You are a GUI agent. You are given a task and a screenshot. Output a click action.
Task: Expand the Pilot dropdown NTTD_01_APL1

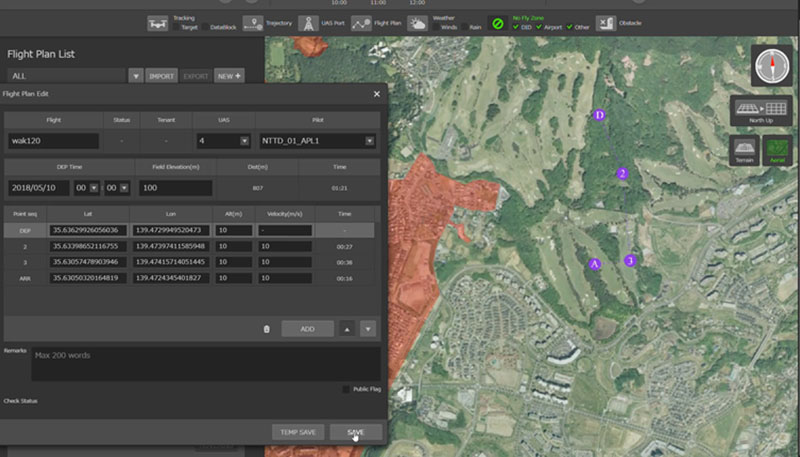pyautogui.click(x=316, y=142)
